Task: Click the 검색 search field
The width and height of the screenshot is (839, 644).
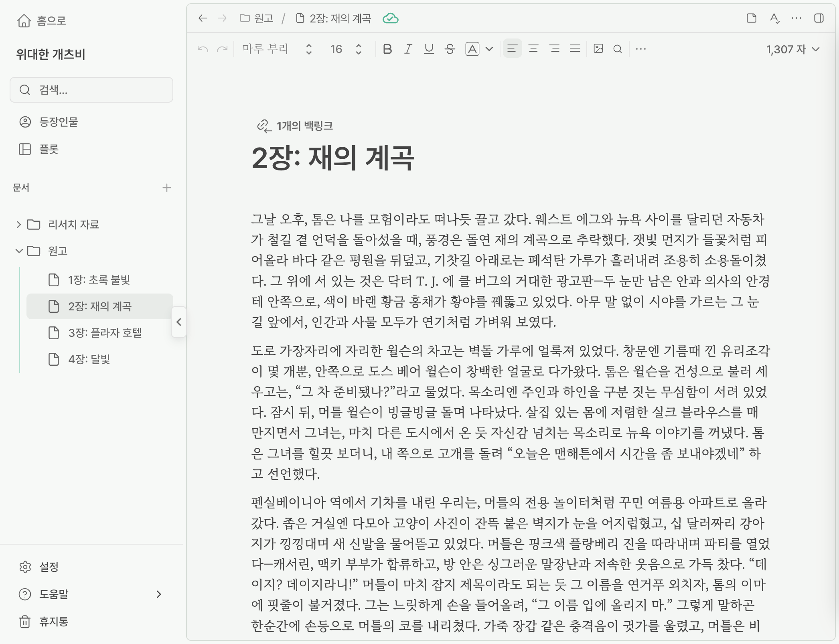Action: click(91, 90)
